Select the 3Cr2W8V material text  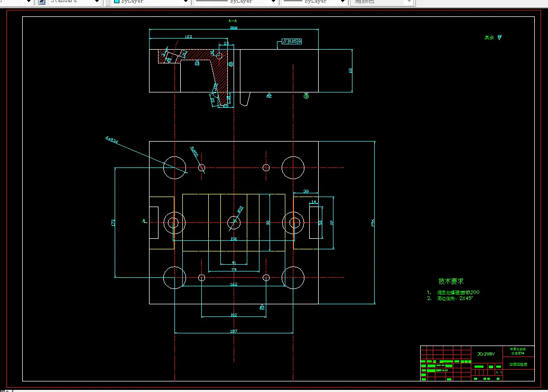pyautogui.click(x=486, y=354)
